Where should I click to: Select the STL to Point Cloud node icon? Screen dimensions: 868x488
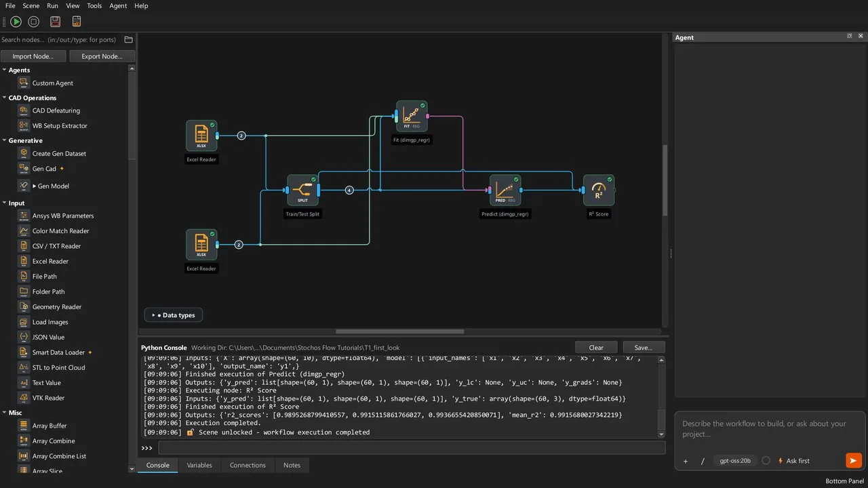click(24, 367)
